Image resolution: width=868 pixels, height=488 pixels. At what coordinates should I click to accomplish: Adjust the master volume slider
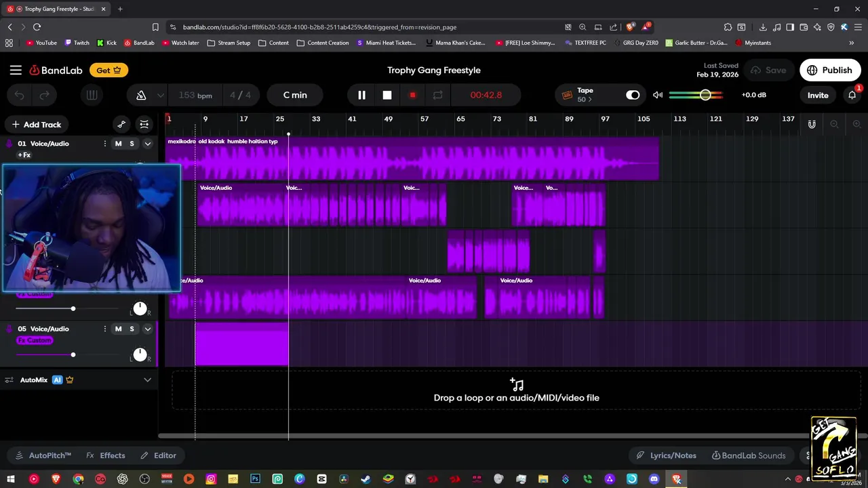(x=696, y=95)
